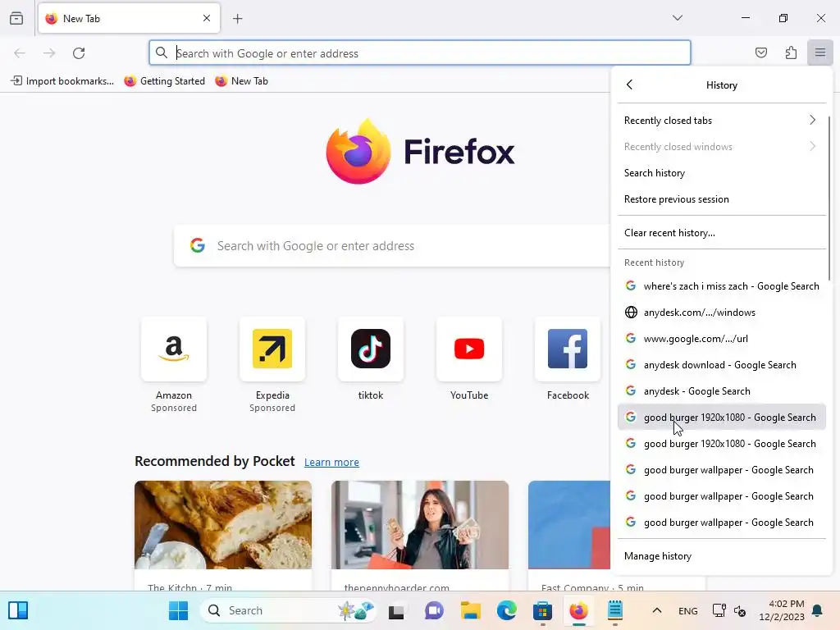
Task: Open the Fast Company article thumbnail
Action: point(569,524)
